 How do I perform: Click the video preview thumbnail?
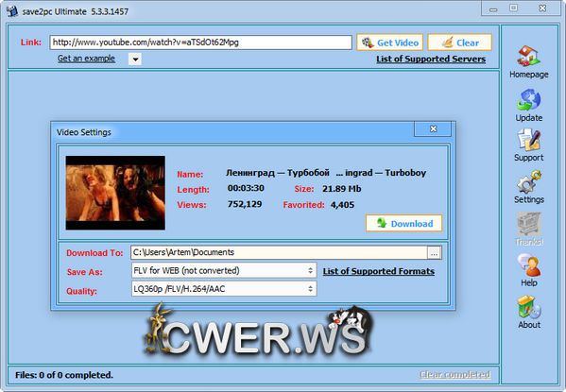point(115,193)
